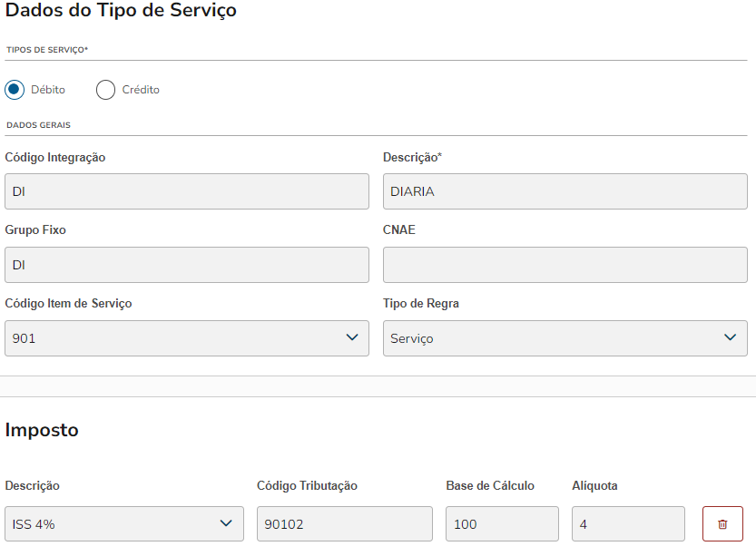Click the DIARIA description field

(x=565, y=191)
